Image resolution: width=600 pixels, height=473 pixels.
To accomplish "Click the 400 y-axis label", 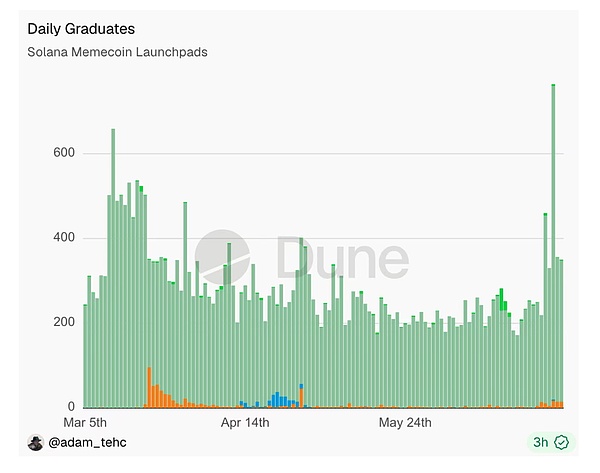I will [64, 237].
